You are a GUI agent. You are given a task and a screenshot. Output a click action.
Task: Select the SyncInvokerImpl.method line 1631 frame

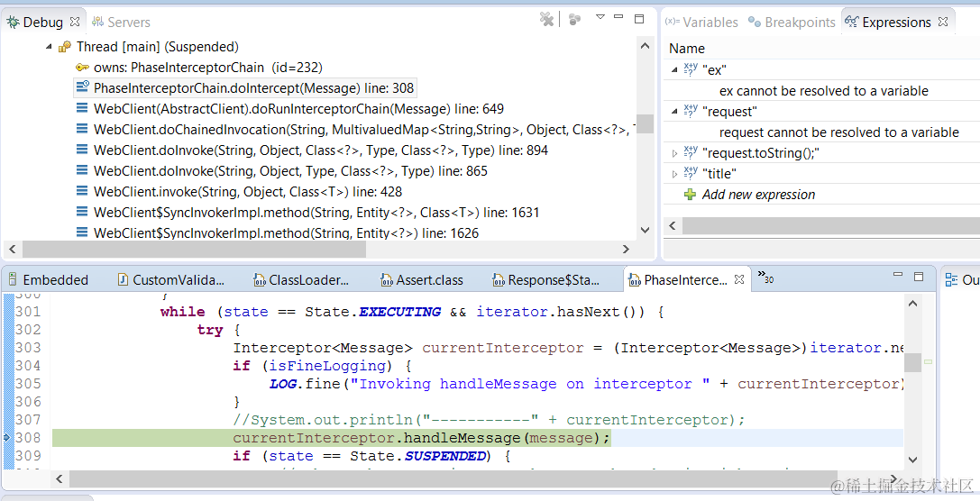(x=316, y=212)
